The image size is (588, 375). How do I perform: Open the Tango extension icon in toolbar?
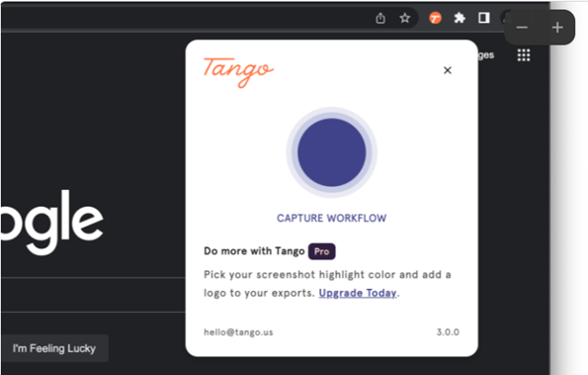(x=435, y=18)
